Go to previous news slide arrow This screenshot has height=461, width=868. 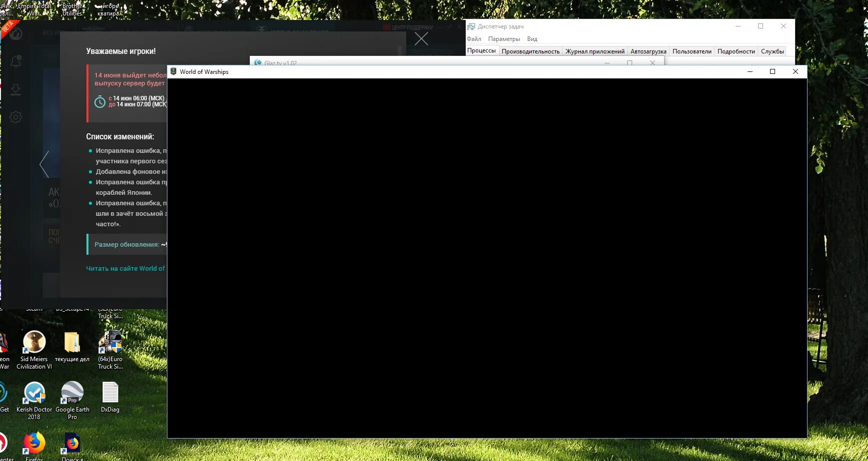click(x=44, y=164)
